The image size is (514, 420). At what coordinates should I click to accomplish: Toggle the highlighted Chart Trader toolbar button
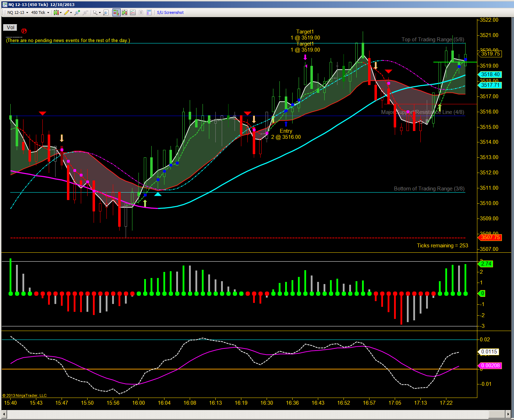click(x=116, y=12)
